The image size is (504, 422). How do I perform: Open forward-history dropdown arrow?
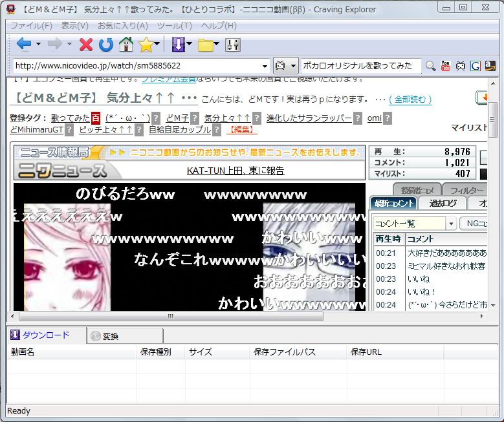(x=69, y=44)
